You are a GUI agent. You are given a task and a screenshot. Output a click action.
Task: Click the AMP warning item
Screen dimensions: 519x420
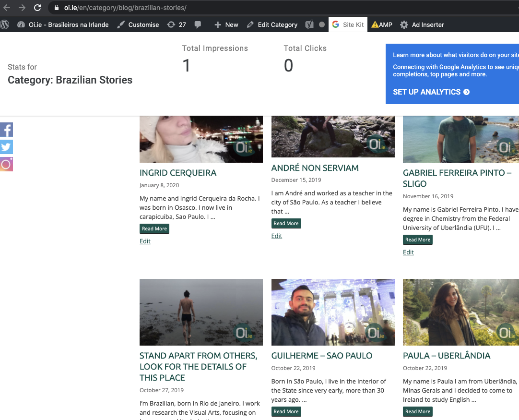[x=382, y=24]
